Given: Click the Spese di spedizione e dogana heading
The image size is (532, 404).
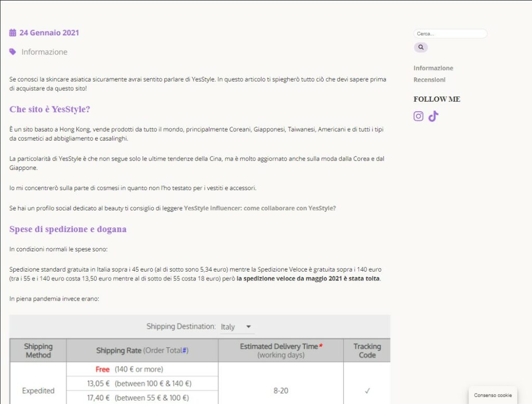Looking at the screenshot, I should pyautogui.click(x=68, y=229).
